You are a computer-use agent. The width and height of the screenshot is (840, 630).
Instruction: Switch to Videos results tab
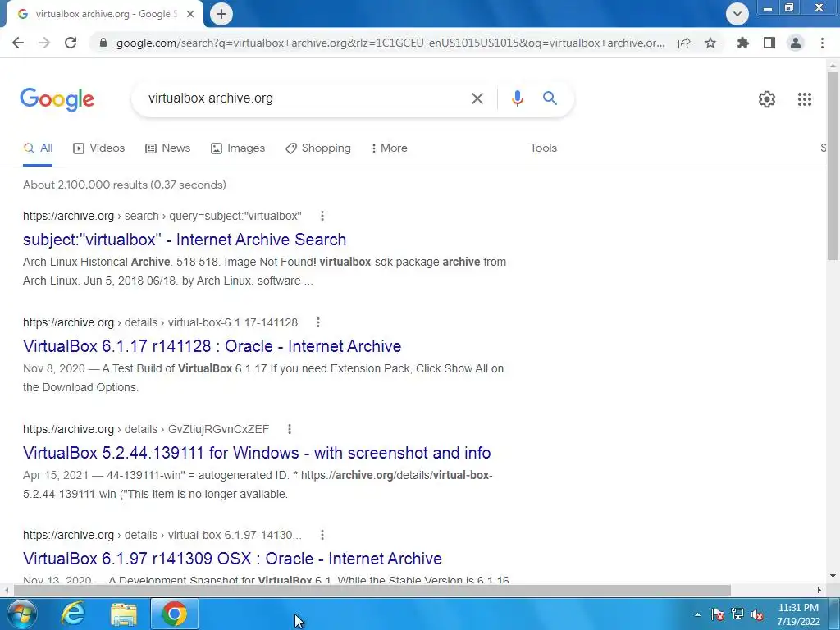[99, 148]
